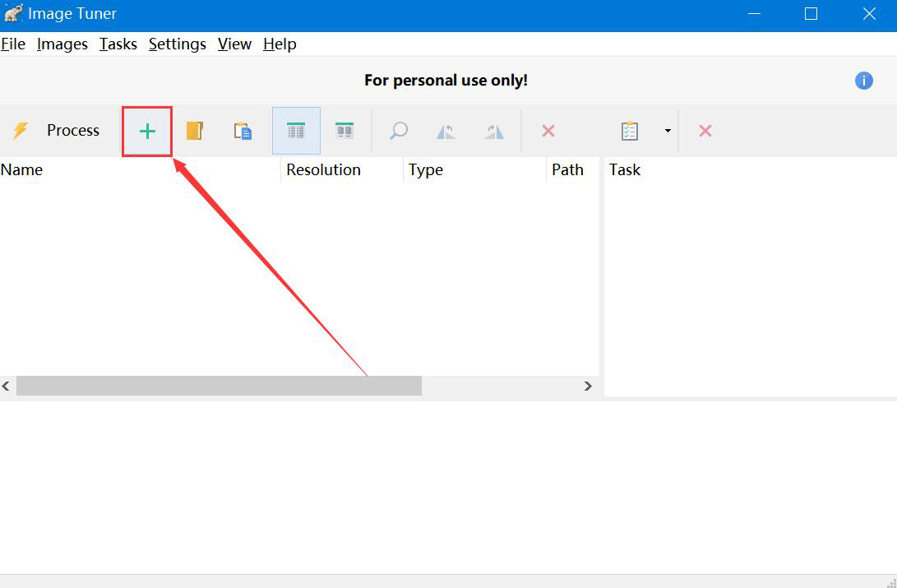The image size is (897, 588).
Task: Remove images with the first red X
Action: [548, 131]
